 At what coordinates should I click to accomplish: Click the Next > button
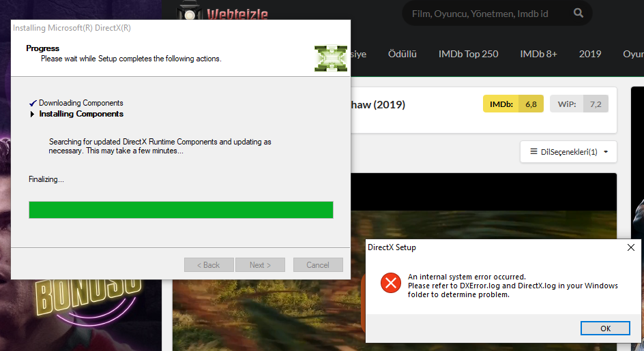click(x=260, y=265)
